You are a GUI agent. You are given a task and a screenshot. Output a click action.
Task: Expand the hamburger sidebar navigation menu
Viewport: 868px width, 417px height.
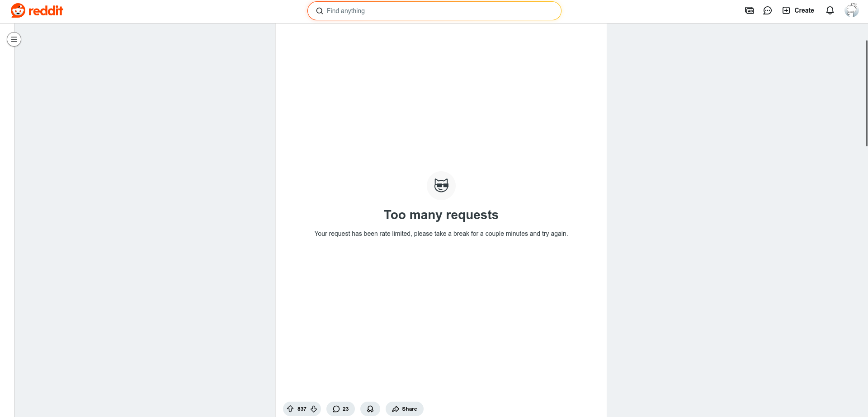[x=14, y=39]
